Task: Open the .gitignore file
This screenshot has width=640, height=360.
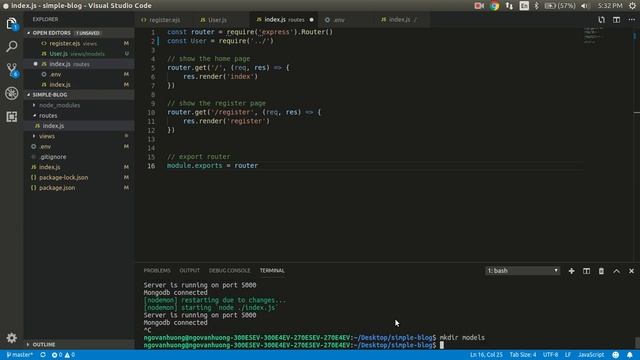Action: 79,157
